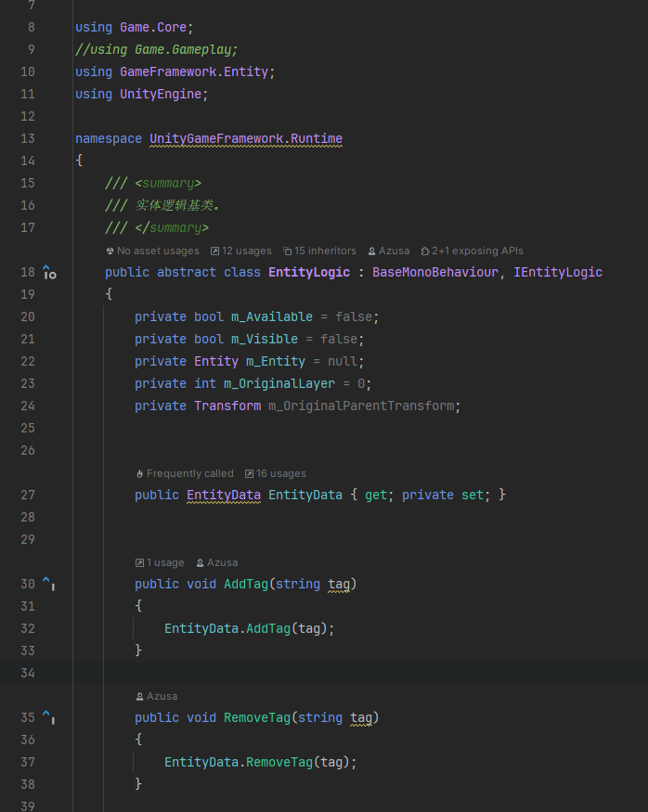648x812 pixels.
Task: Place the caret on empty line 34
Action: (360, 673)
